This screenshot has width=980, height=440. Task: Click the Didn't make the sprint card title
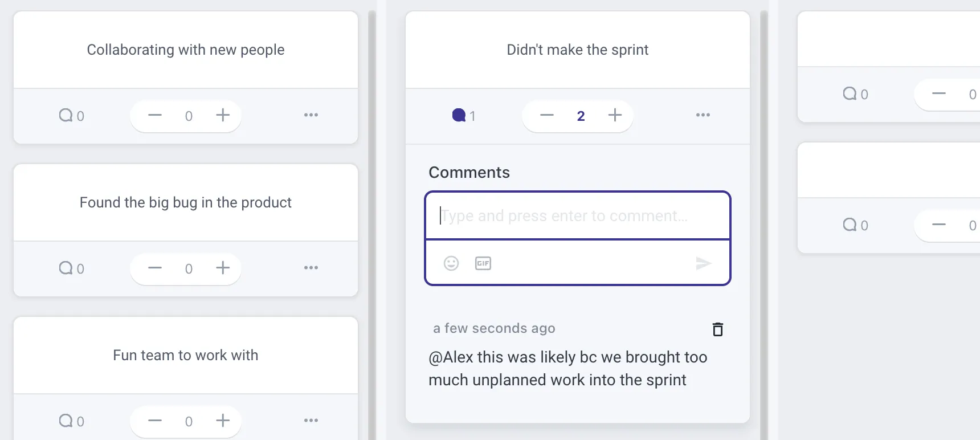577,50
